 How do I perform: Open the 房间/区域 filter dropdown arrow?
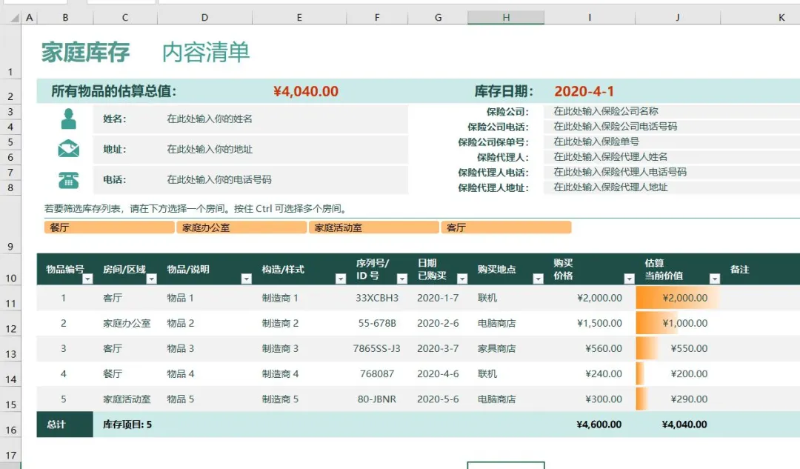[153, 279]
